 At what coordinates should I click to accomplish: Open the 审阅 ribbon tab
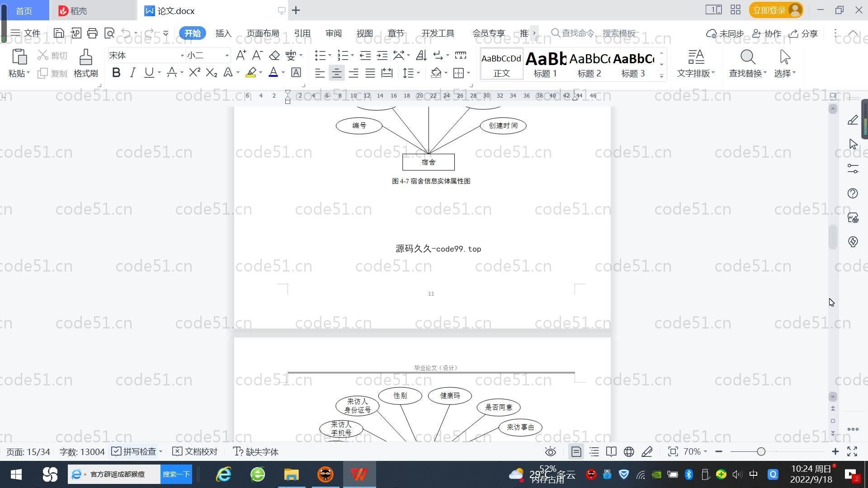coord(334,33)
